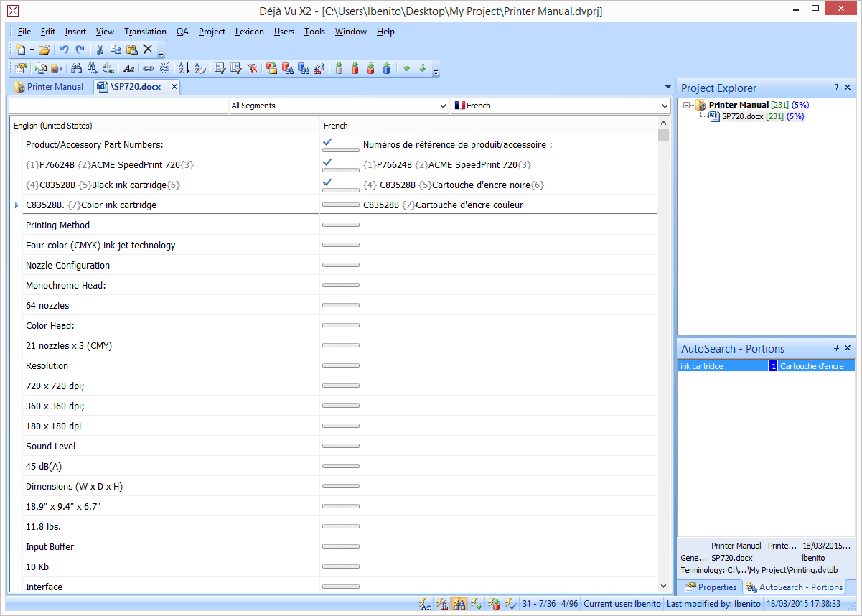Cut selection using scissors icon

point(100,50)
